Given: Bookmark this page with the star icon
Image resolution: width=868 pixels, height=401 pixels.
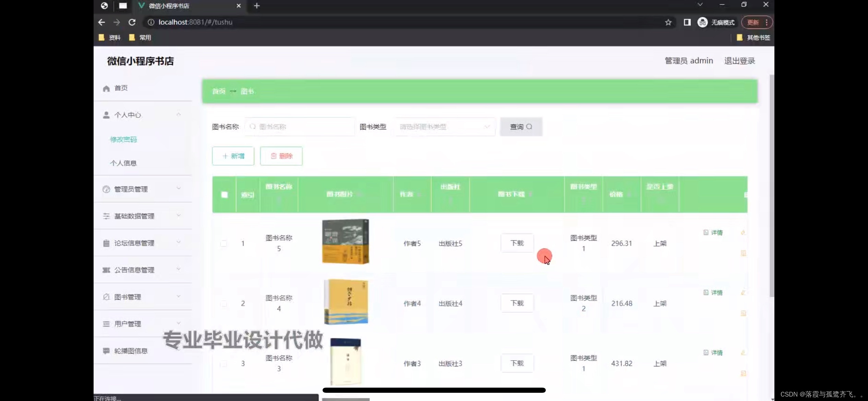Looking at the screenshot, I should point(668,22).
